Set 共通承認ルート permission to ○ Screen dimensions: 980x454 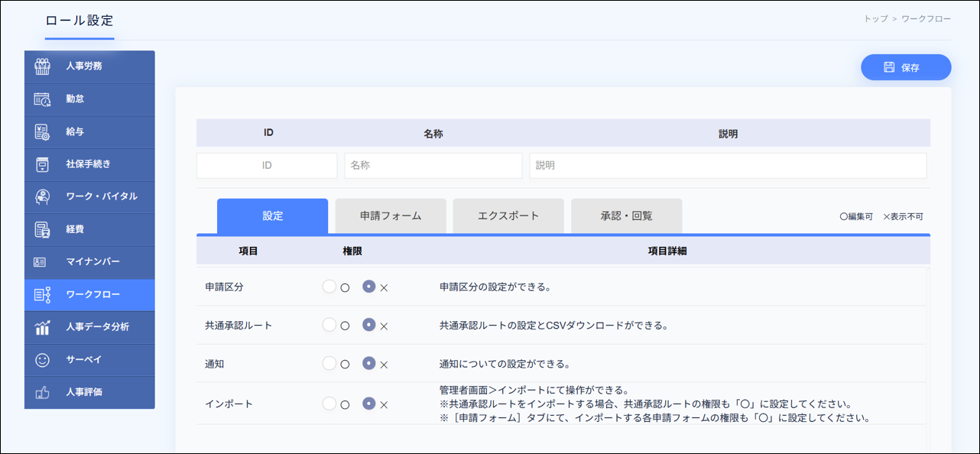[328, 324]
